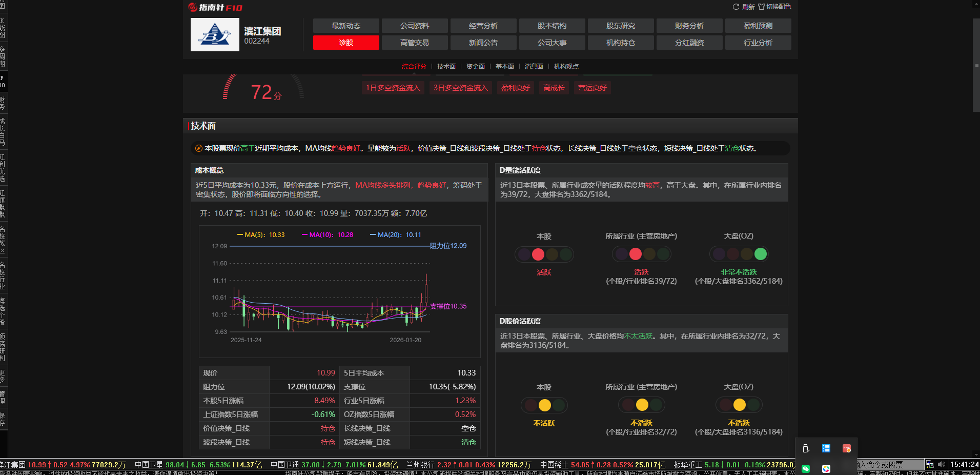The width and height of the screenshot is (980, 475).
Task: Click the MA(20): 10.11 chart legend
Action: click(396, 235)
